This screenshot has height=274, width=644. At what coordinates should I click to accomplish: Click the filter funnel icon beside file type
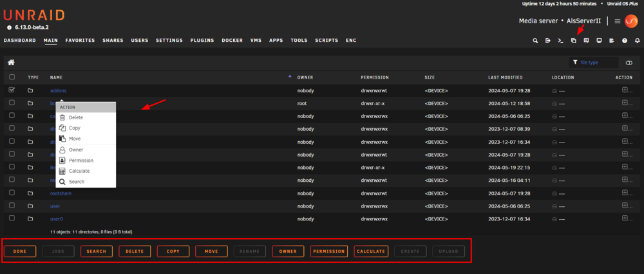pyautogui.click(x=575, y=62)
